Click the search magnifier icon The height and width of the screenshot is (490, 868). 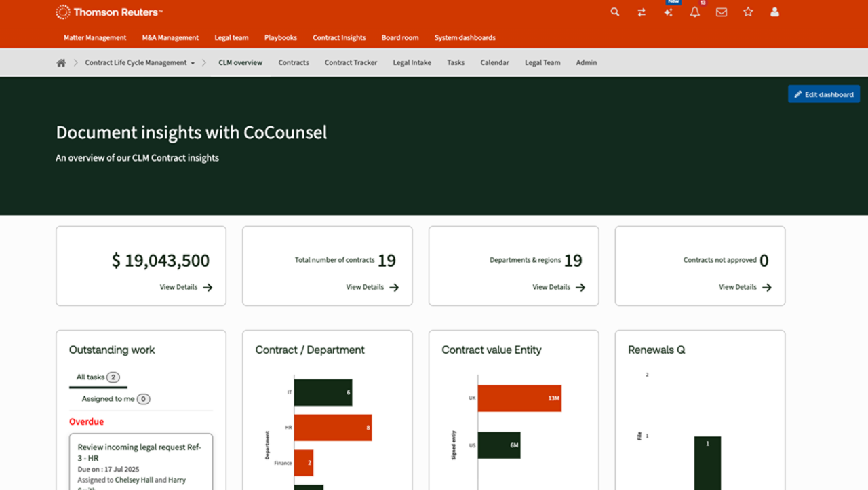click(x=614, y=12)
